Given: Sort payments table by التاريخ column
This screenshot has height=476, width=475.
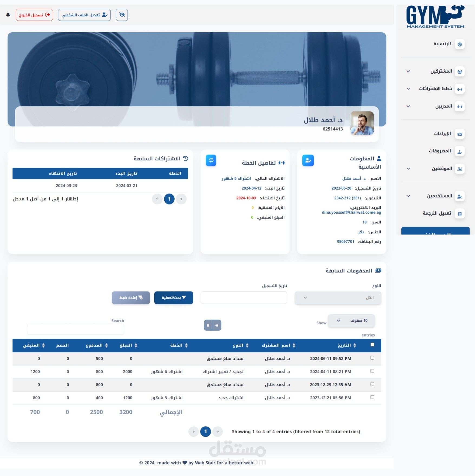Looking at the screenshot, I should [x=346, y=345].
